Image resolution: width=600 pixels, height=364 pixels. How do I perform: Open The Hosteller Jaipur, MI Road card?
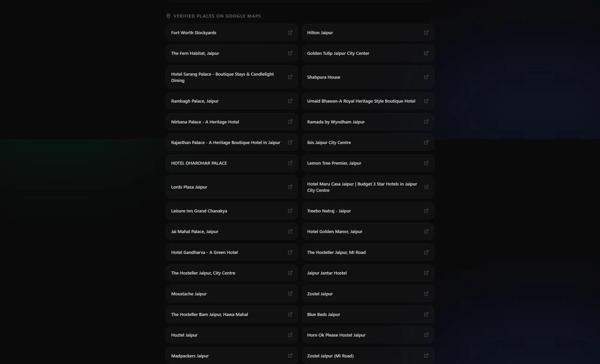[368, 252]
